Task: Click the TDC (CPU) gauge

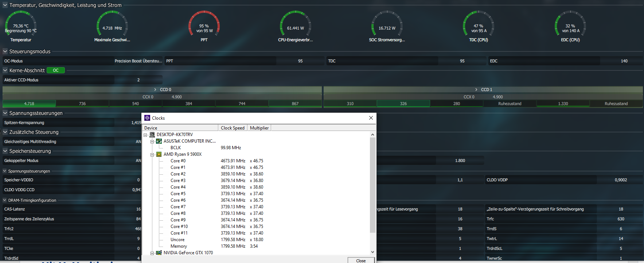Action: (x=479, y=27)
